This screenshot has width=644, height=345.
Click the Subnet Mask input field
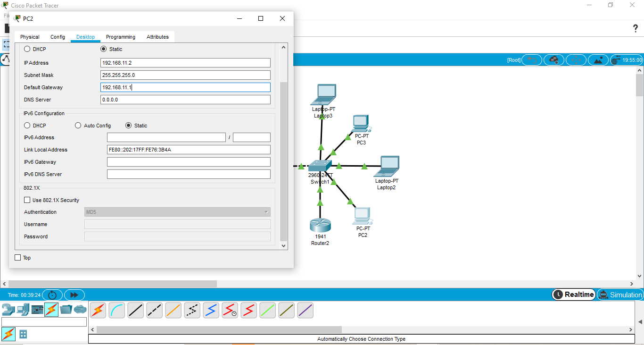pyautogui.click(x=186, y=75)
